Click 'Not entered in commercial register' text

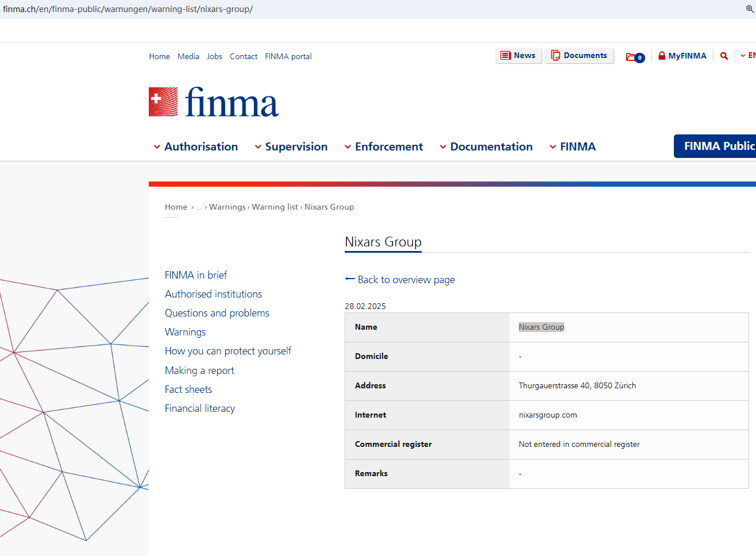click(579, 444)
